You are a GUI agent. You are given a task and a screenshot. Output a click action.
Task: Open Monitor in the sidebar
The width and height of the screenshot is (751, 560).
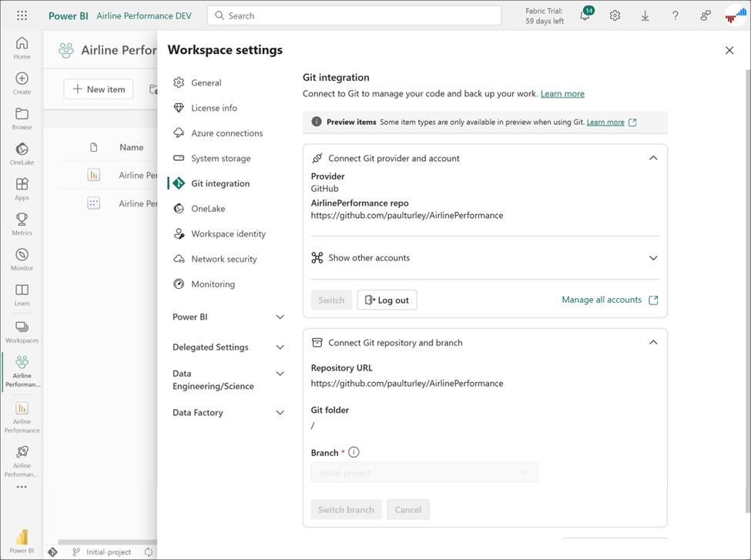click(x=22, y=260)
